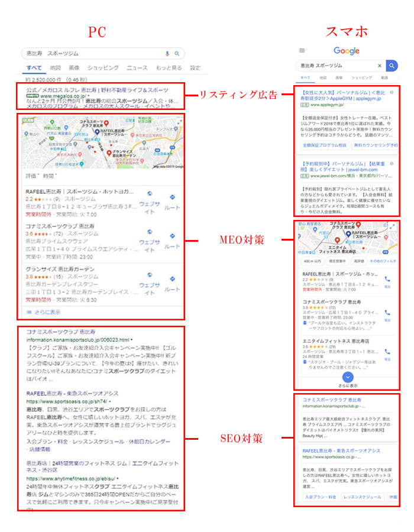
Task: Open the website icon for RAFEEL恵比寿 in PC listing
Action: point(150,194)
